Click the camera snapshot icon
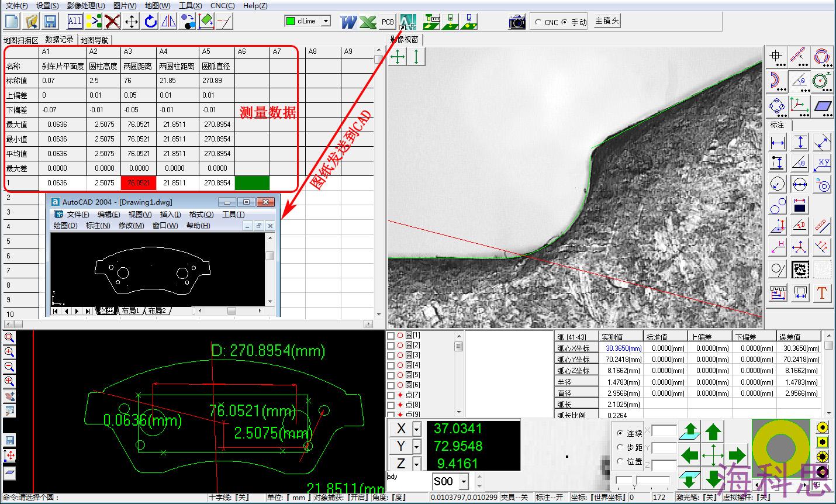 point(517,22)
